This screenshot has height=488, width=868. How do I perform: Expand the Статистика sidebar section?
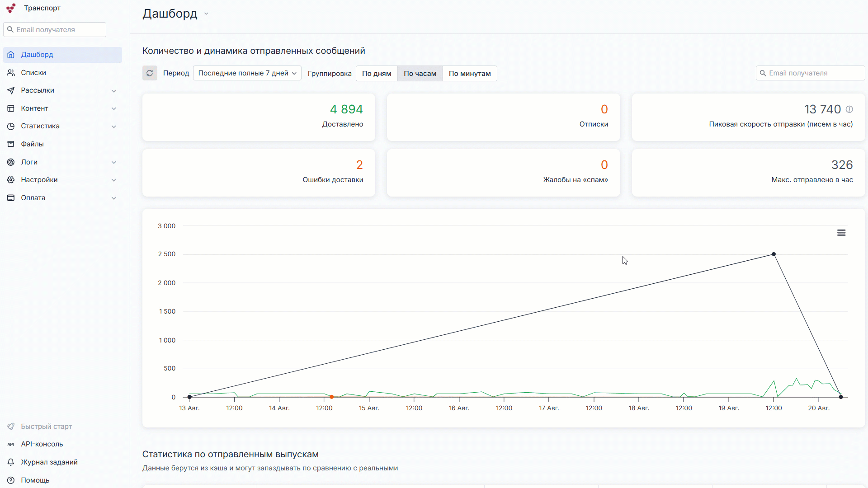click(40, 126)
